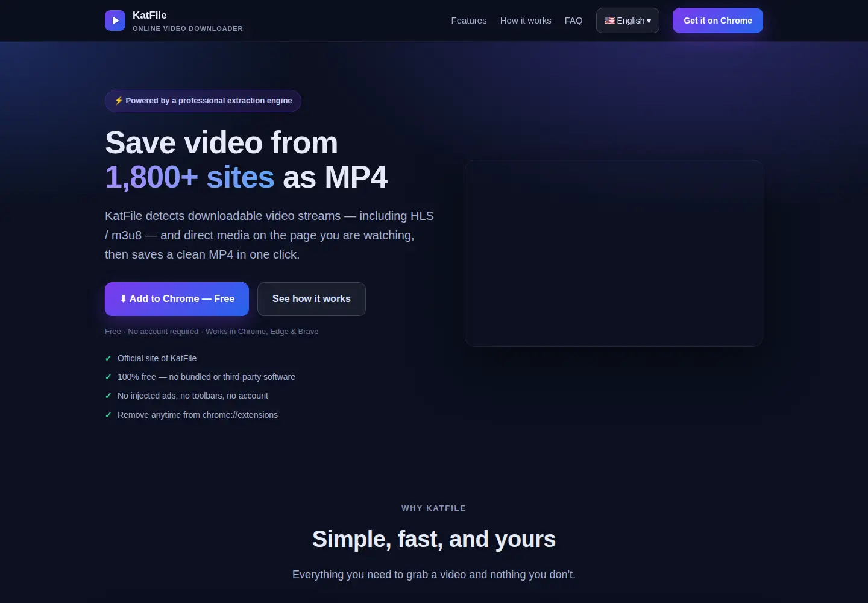
Task: Click the 'Simple, fast, and yours' heading
Action: 434,539
